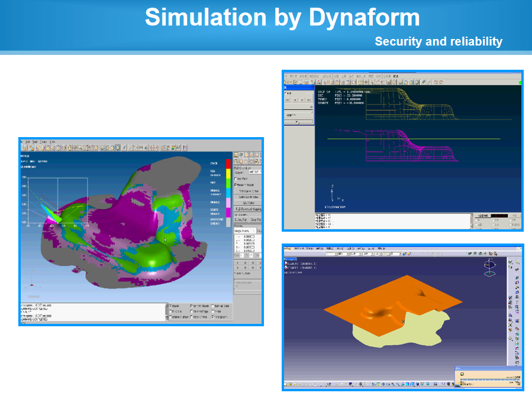Click the Fit All In icon in CATIA
The width and height of the screenshot is (532, 396).
[x=378, y=384]
